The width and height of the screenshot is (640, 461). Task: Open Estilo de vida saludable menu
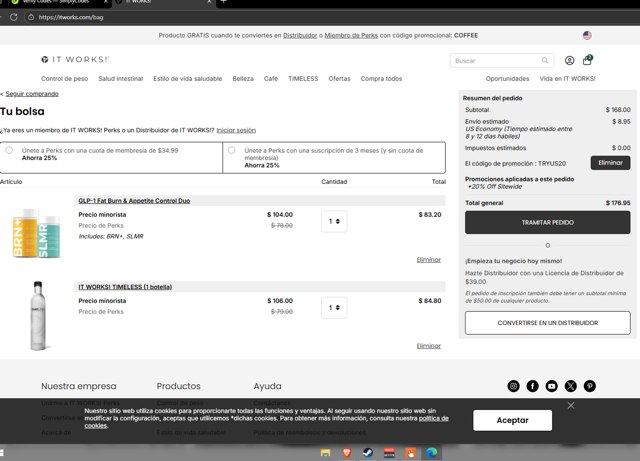click(187, 78)
